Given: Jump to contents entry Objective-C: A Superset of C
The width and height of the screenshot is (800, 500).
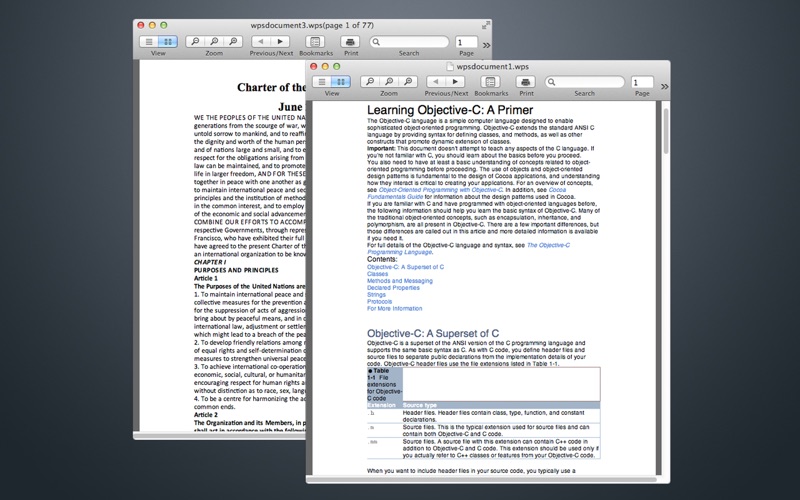Looking at the screenshot, I should pyautogui.click(x=406, y=267).
